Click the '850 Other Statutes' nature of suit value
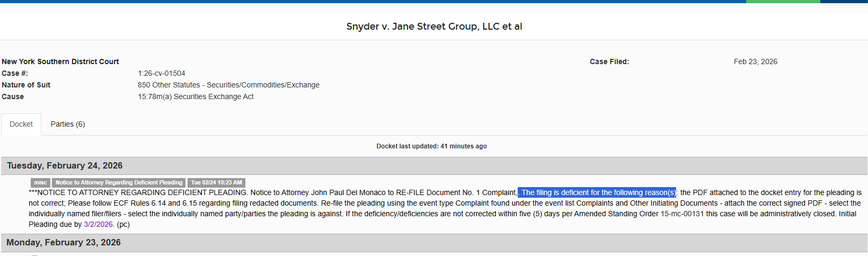Viewport: 868px width, 256px height. click(228, 85)
